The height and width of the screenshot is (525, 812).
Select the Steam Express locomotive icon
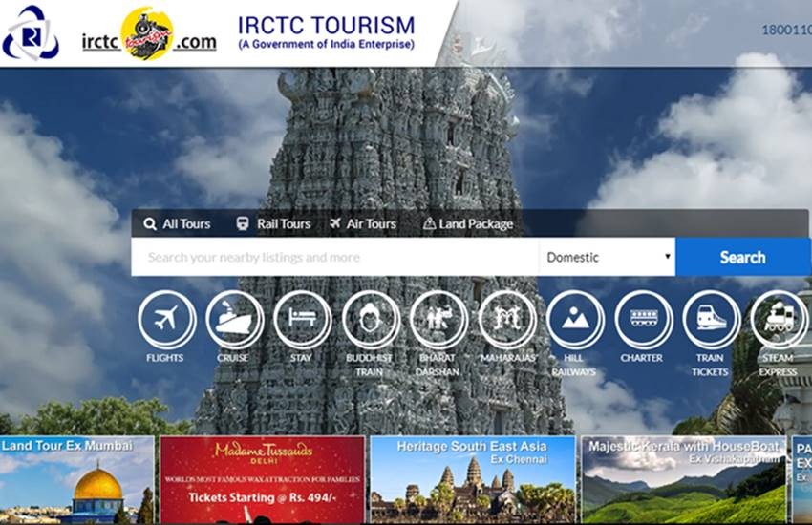779,320
